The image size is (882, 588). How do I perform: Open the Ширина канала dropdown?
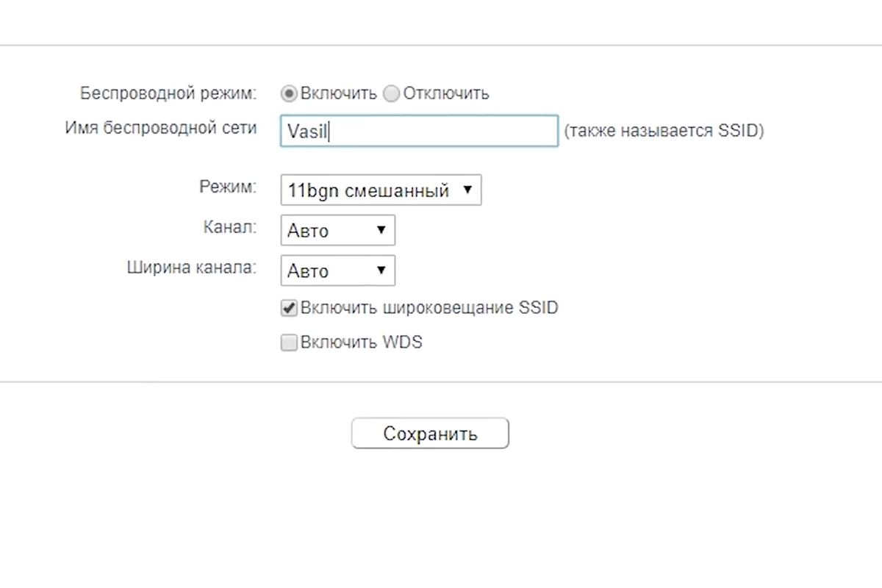point(337,270)
